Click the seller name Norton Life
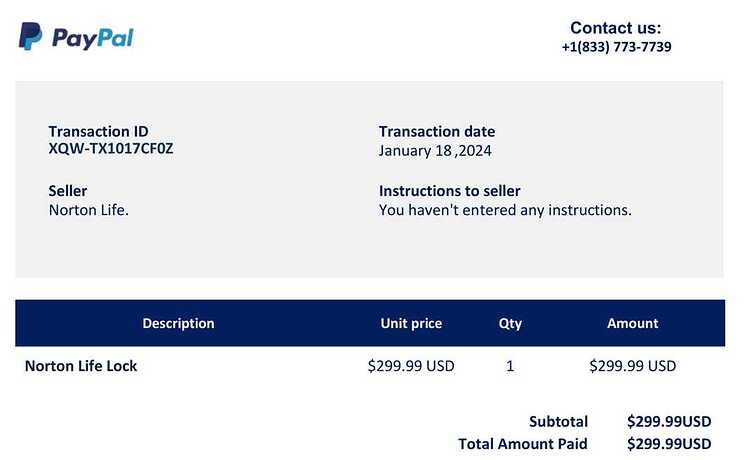Viewport: 750px width, 460px height. pyautogui.click(x=88, y=210)
